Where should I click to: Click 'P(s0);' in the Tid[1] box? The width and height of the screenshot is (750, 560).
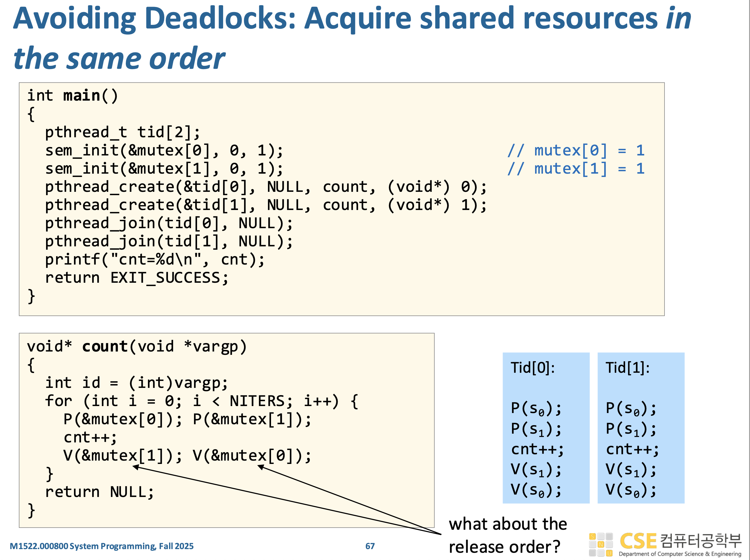tap(631, 409)
